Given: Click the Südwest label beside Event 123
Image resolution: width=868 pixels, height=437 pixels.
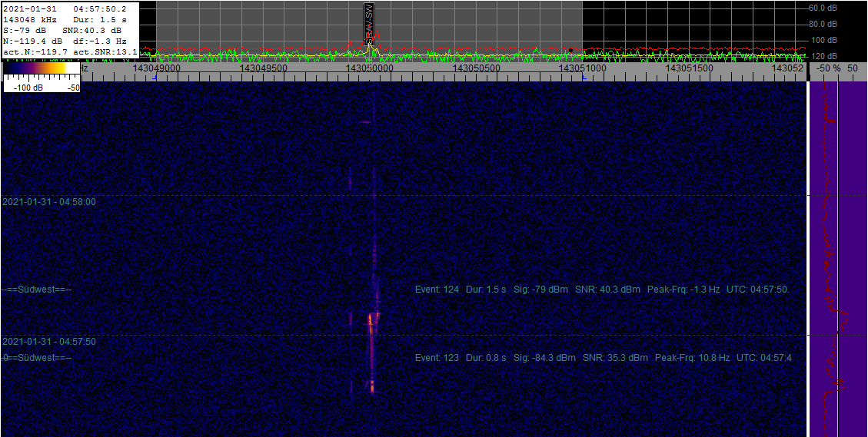Looking at the screenshot, I should pyautogui.click(x=37, y=358).
